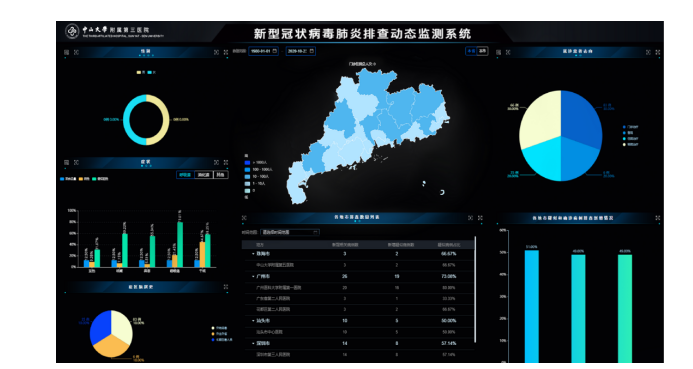Click grid icon on gender panel header
The image size is (693, 369).
[x=66, y=52]
